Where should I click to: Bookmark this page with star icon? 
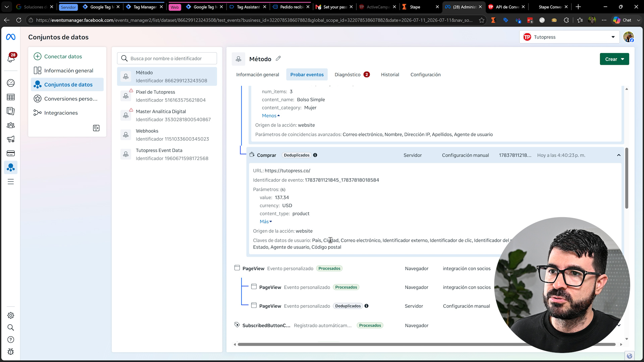point(482,20)
